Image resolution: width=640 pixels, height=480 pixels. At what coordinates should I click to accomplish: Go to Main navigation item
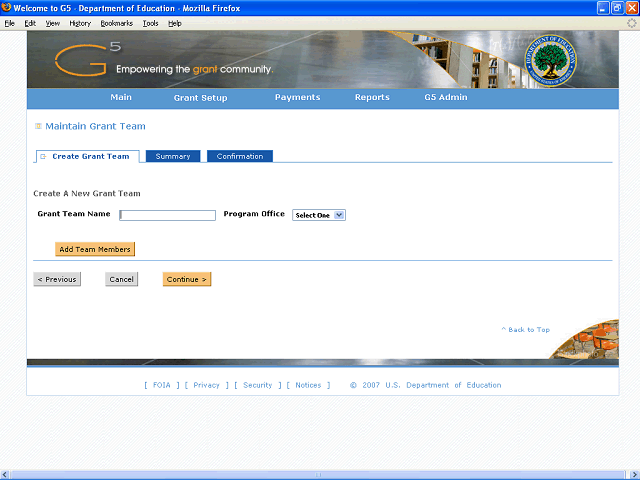point(121,98)
